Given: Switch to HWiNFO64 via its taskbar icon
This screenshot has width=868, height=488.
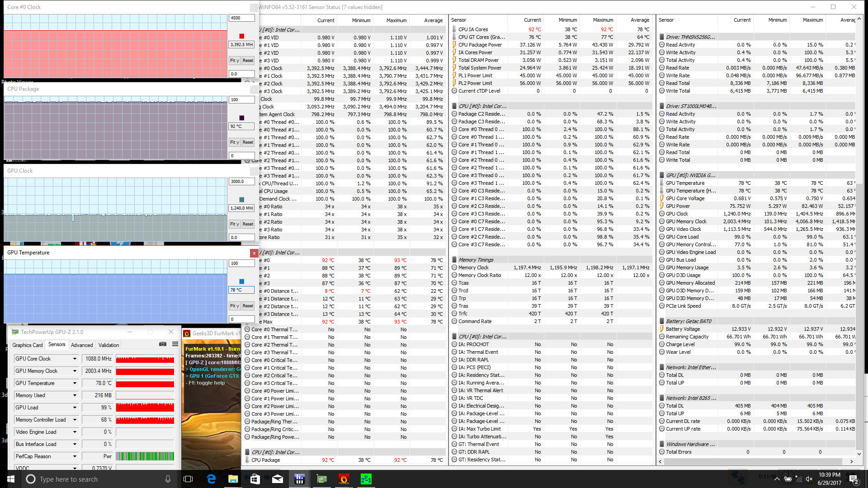Looking at the screenshot, I should point(299,479).
